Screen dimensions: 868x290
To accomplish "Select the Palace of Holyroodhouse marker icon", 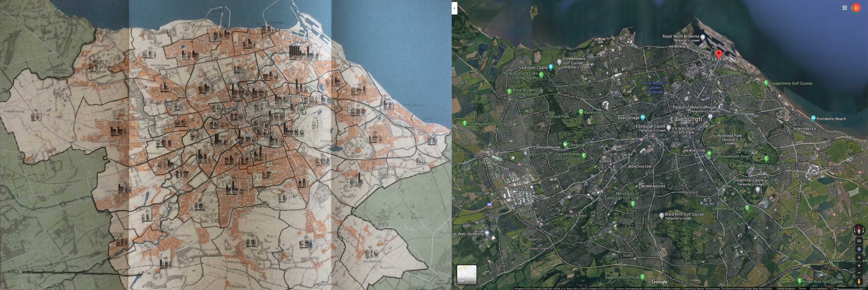I will click(710, 117).
